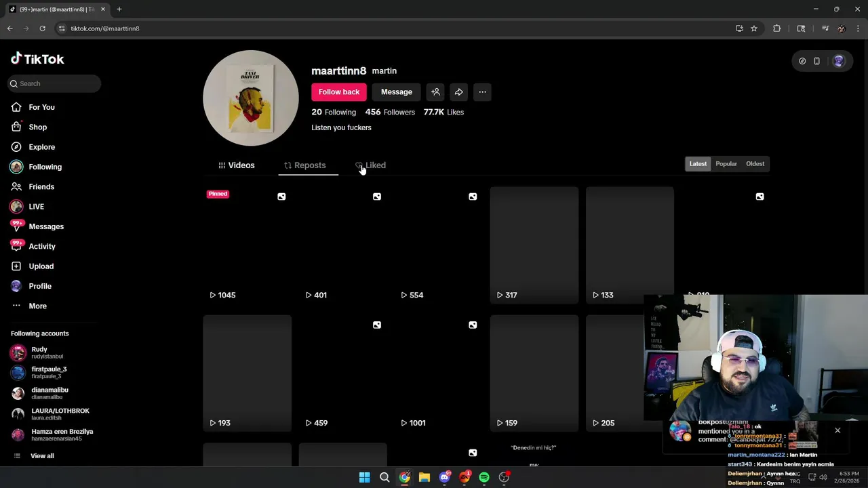Open the TikTok Shop page

[28, 127]
